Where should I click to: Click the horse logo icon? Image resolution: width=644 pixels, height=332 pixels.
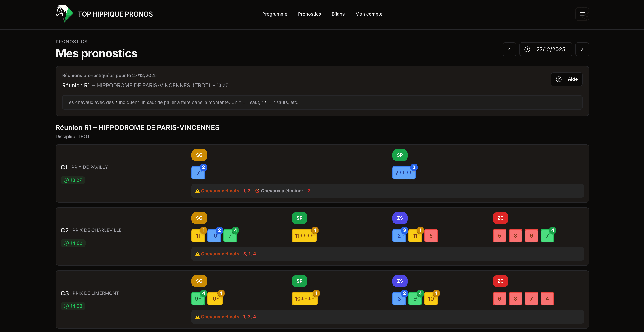coord(64,14)
